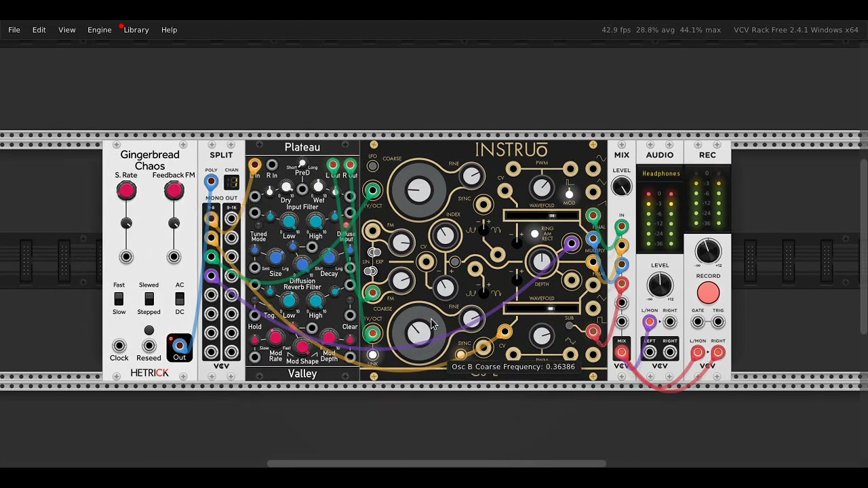868x488 pixels.
Task: Click the SPLIT Poly input jack
Action: pyautogui.click(x=212, y=182)
